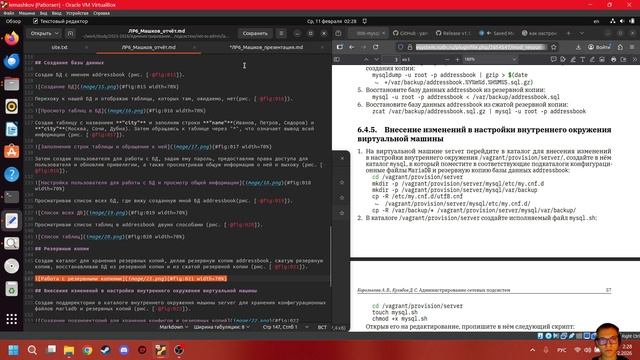640x360 pixels.
Task: Go to previous page in PDF viewer
Action: (366, 59)
